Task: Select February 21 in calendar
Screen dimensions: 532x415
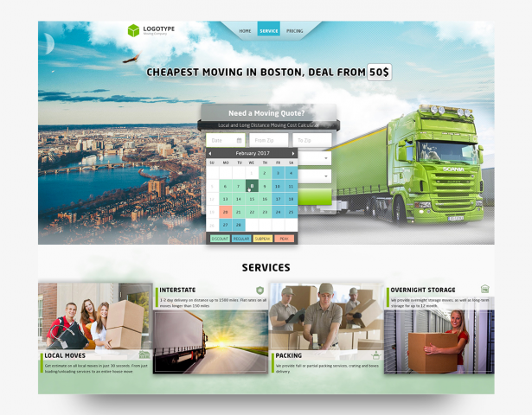Action: [x=239, y=212]
